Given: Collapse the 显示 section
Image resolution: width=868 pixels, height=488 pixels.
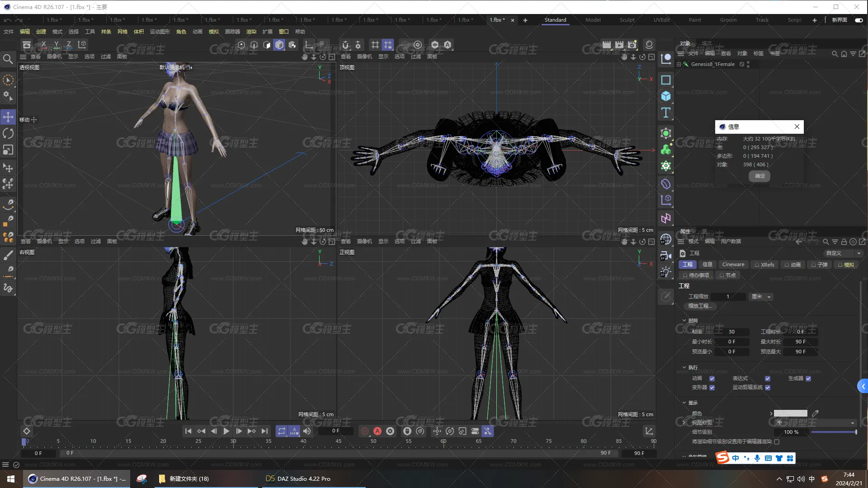Looking at the screenshot, I should [684, 403].
